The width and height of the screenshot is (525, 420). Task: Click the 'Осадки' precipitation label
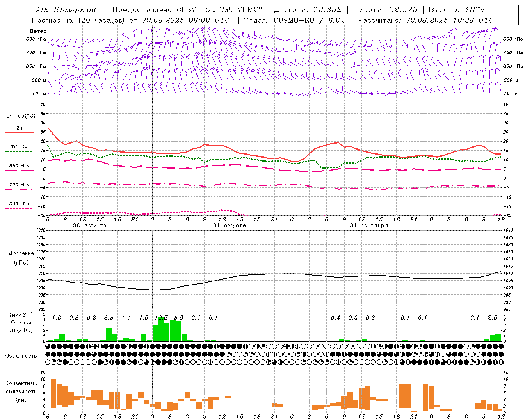pyautogui.click(x=21, y=322)
